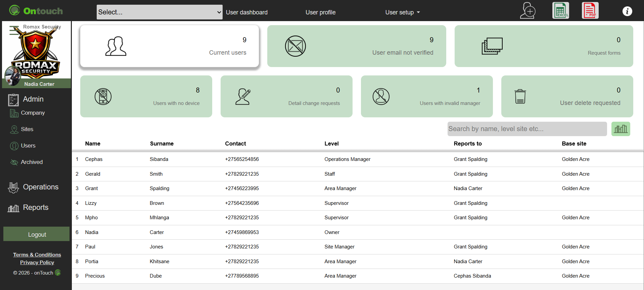This screenshot has width=644, height=290.
Task: Open the User delete requested card
Action: click(x=567, y=97)
